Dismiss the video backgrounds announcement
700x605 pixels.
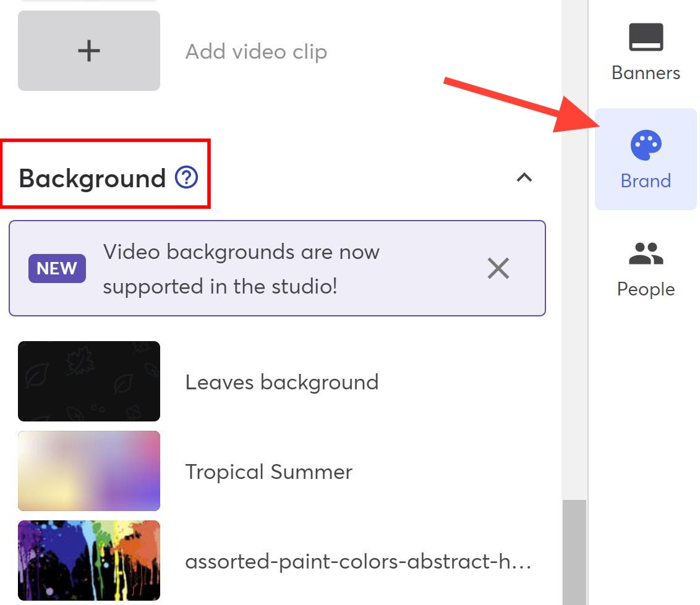tap(498, 268)
